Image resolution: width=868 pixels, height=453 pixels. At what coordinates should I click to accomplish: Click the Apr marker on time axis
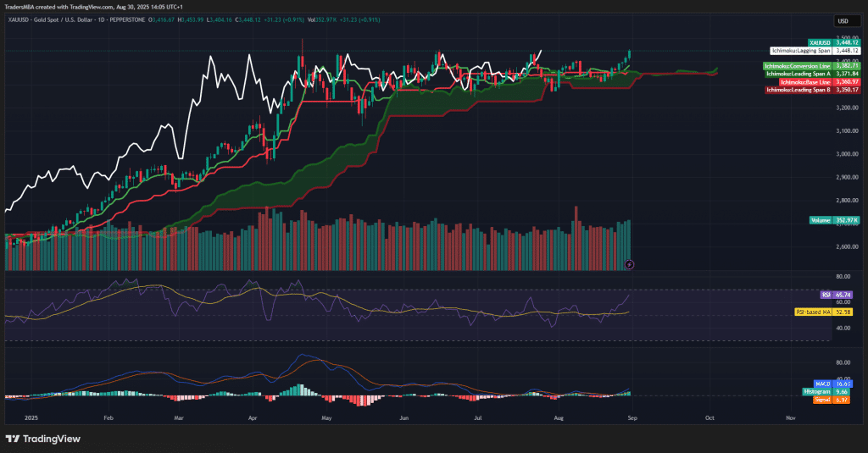click(253, 417)
